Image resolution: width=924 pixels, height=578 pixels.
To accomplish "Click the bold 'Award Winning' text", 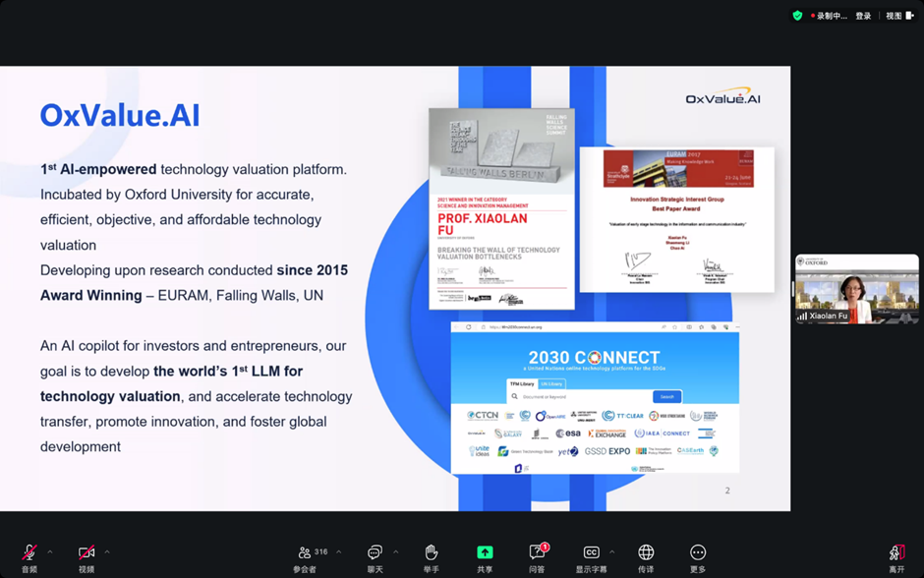I will coord(91,295).
